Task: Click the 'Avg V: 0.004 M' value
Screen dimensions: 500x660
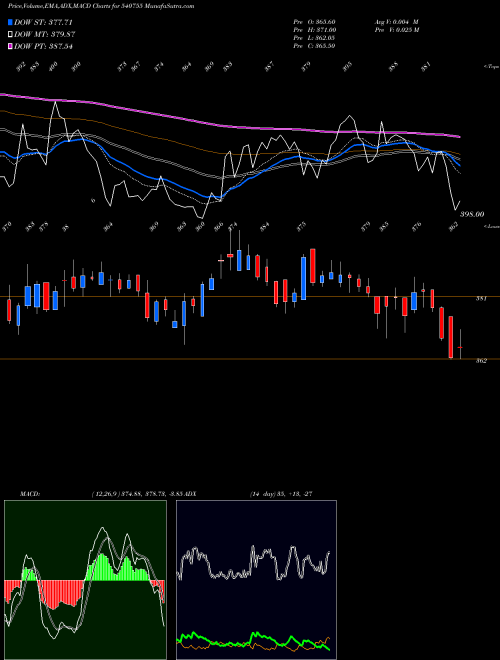Action: click(x=396, y=22)
